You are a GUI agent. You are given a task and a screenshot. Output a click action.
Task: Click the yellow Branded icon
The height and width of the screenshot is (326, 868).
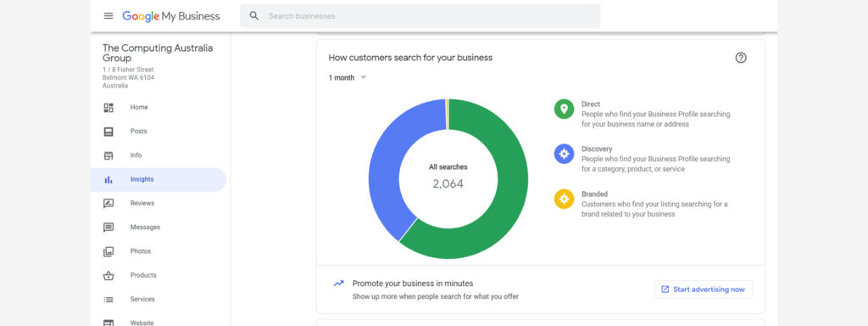[564, 199]
